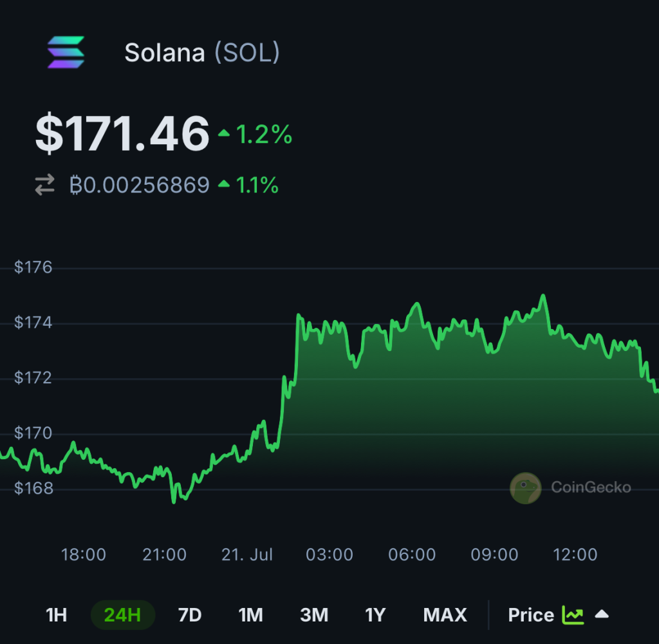Tap the BTC conversion swap arrows icon
Viewport: 659px width, 644px height.
[44, 185]
